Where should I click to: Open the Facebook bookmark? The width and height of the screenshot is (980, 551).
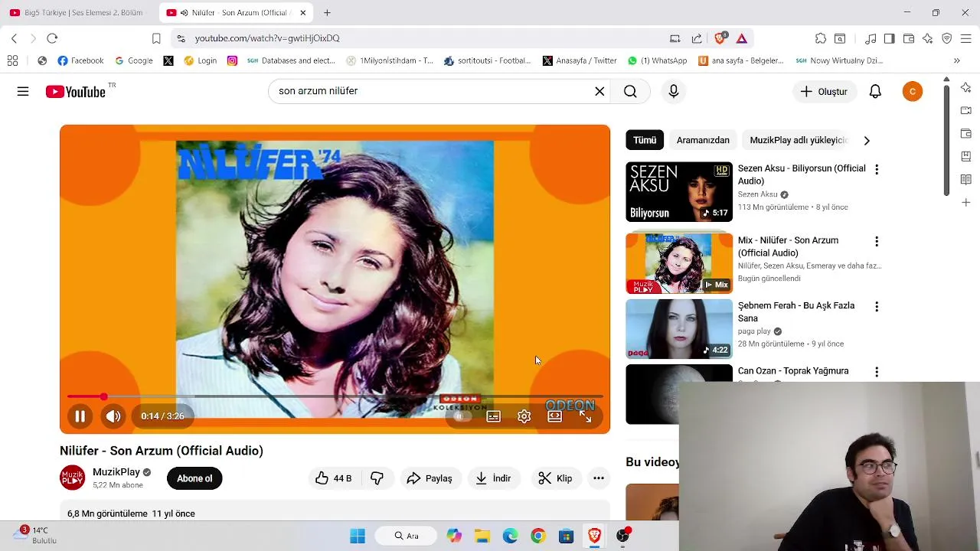[80, 60]
